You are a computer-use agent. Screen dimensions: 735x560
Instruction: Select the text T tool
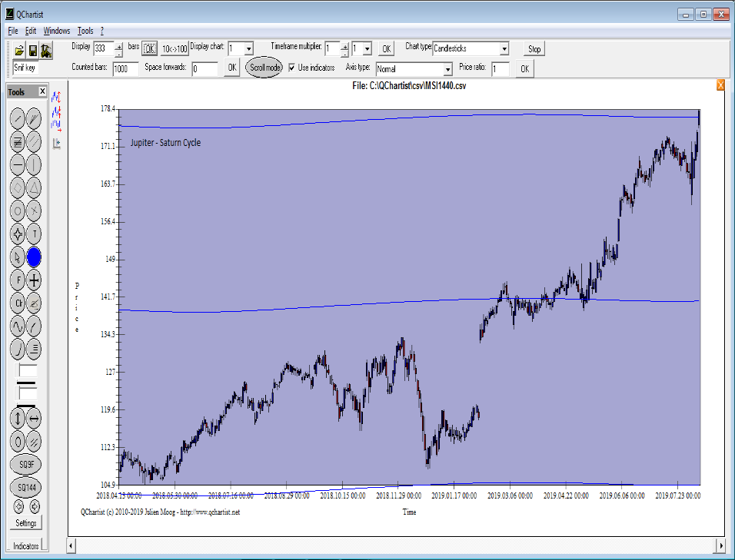pyautogui.click(x=35, y=234)
